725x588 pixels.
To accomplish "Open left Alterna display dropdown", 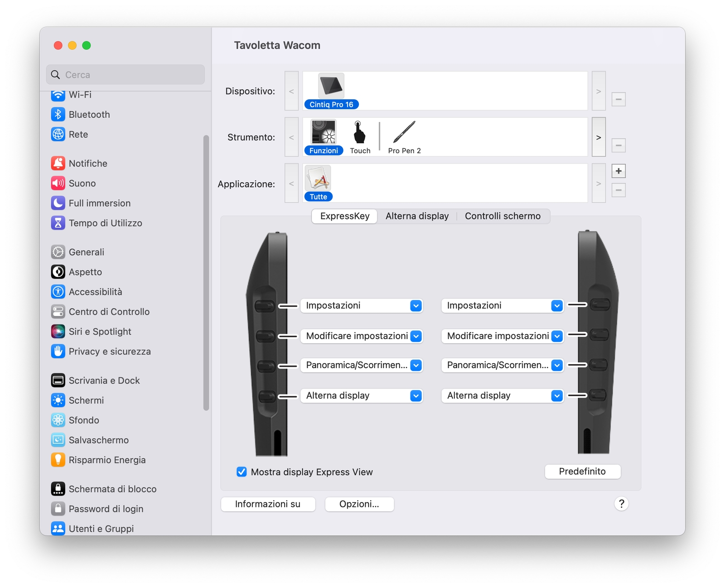I will tap(362, 396).
